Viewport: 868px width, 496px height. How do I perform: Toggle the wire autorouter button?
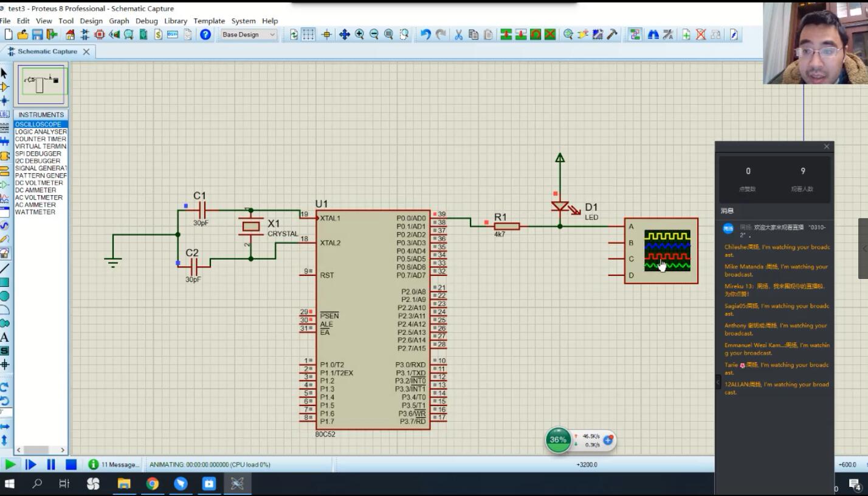coord(635,35)
